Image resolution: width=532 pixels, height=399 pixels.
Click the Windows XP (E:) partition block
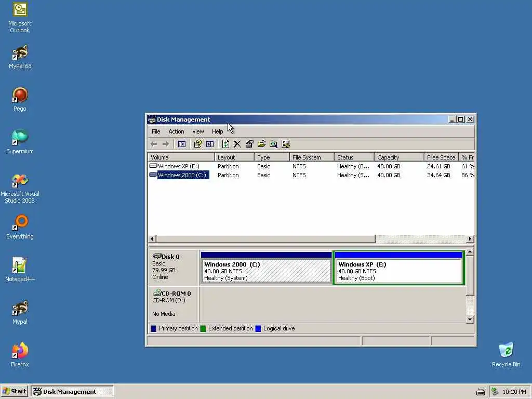tap(398, 268)
